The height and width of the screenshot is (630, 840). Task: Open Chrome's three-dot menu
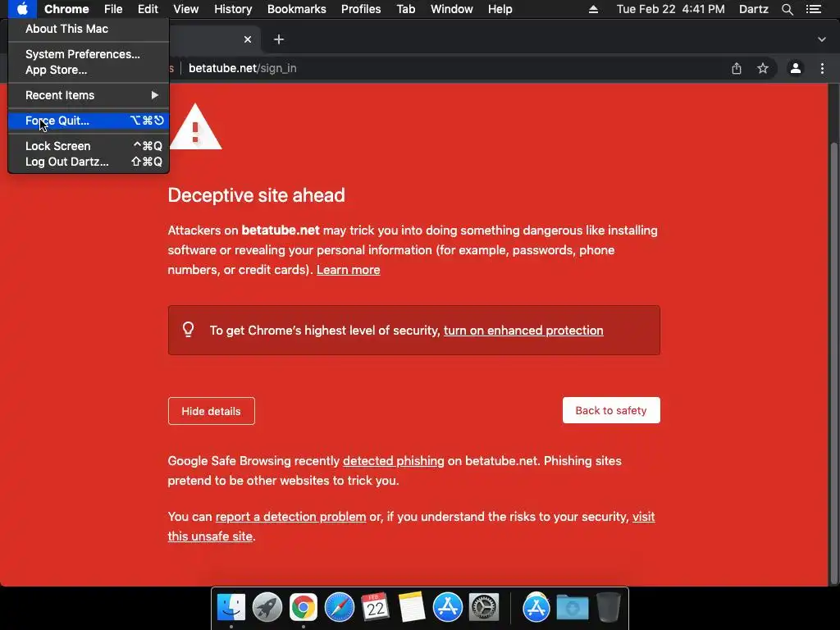822,68
